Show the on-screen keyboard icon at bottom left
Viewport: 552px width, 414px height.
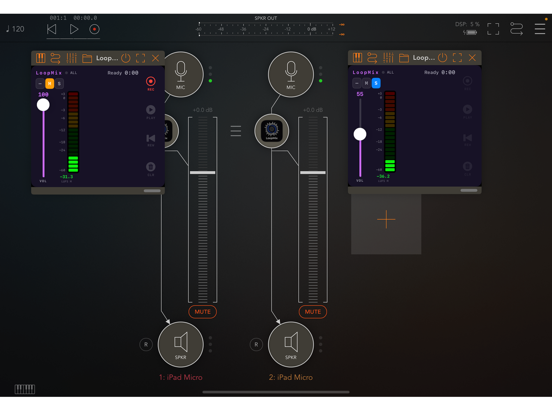click(x=25, y=389)
